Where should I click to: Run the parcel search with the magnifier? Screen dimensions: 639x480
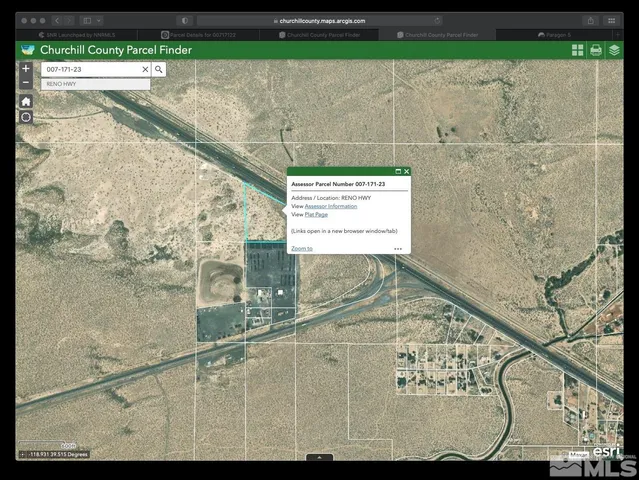159,69
